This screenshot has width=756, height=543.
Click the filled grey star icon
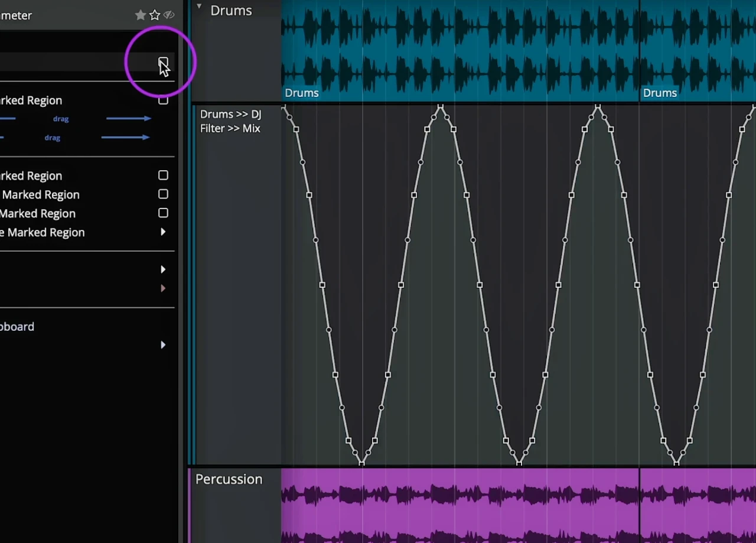141,15
